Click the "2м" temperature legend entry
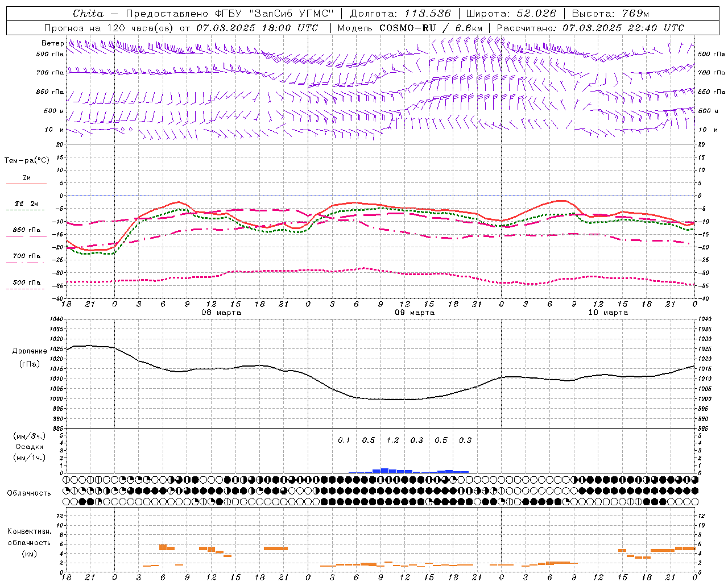 pos(27,178)
